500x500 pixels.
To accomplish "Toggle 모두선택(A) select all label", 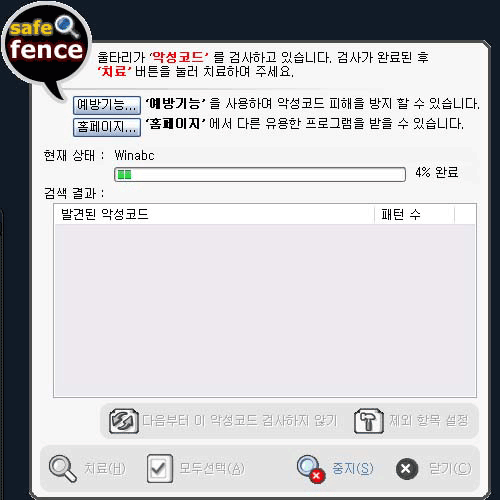I will point(212,468).
